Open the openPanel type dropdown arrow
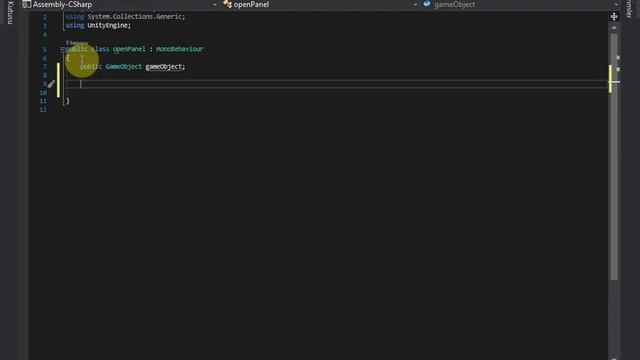The image size is (640, 360). point(415,4)
